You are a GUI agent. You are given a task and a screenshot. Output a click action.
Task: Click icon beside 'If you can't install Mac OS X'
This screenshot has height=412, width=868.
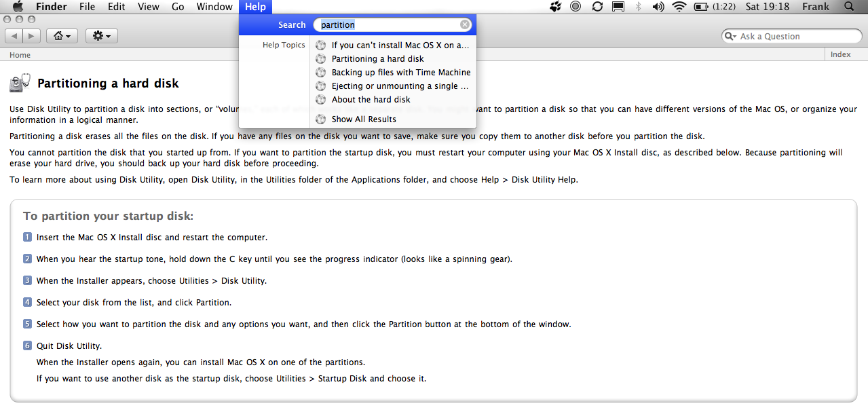click(321, 45)
